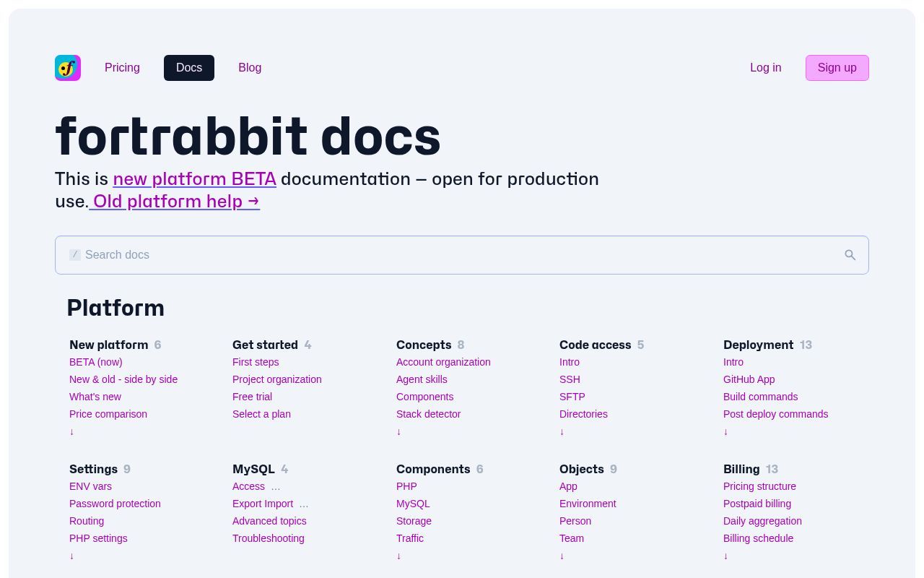Open Access link under MySQL
Viewport: 924px width, 578px height.
248,486
